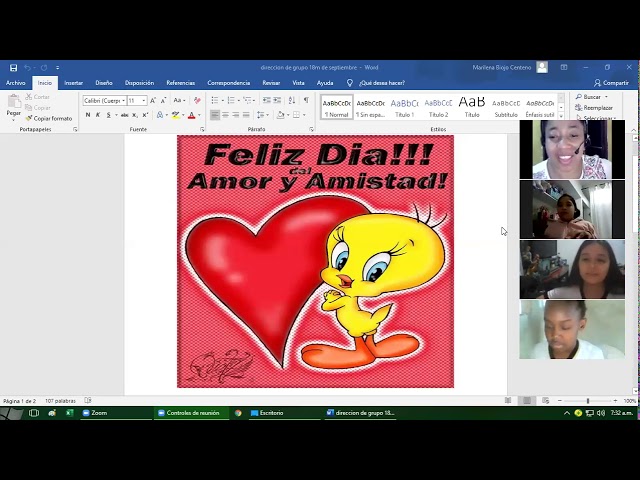
Task: Open the font color dropdown arrow
Action: pyautogui.click(x=199, y=115)
